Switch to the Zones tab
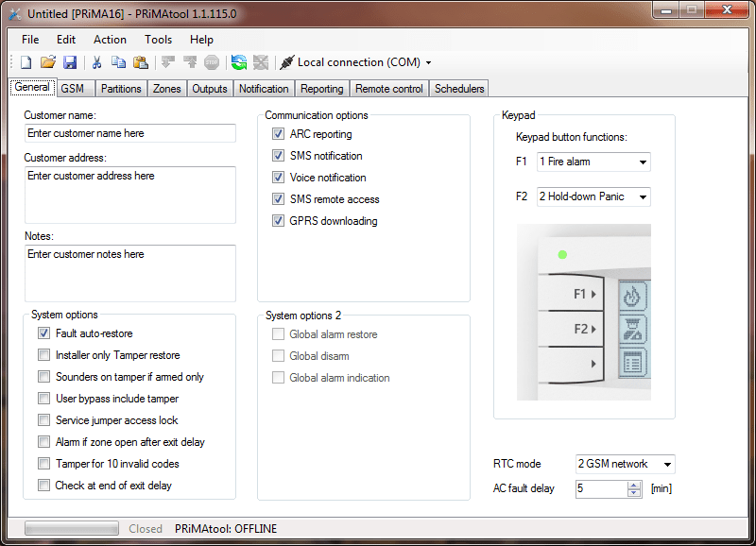Image resolution: width=756 pixels, height=546 pixels. tap(167, 89)
